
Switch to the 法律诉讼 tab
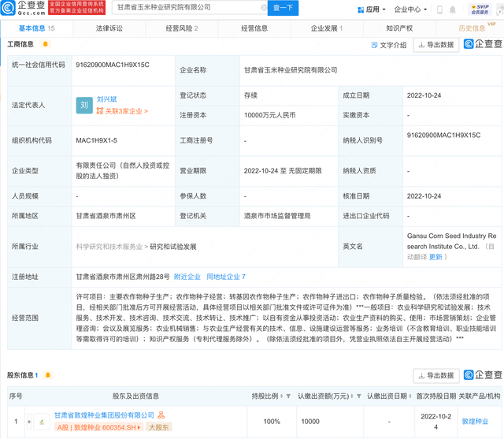pos(109,28)
